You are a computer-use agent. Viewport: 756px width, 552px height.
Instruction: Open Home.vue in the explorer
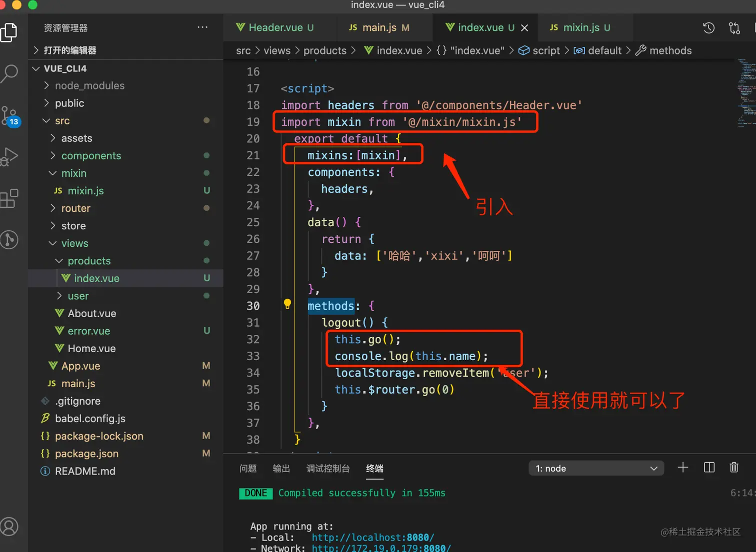[x=125, y=348]
